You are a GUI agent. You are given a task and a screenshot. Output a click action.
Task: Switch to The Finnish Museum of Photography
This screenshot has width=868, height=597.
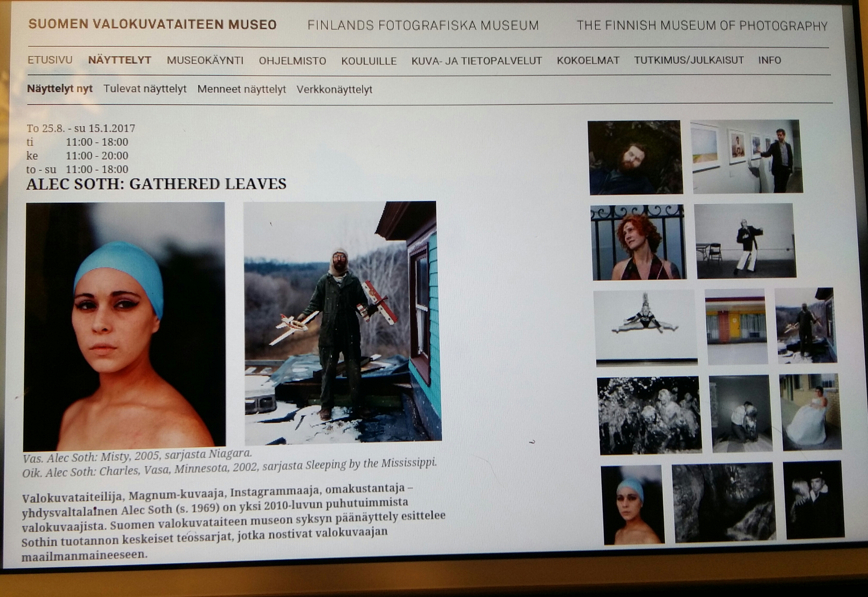pos(702,25)
